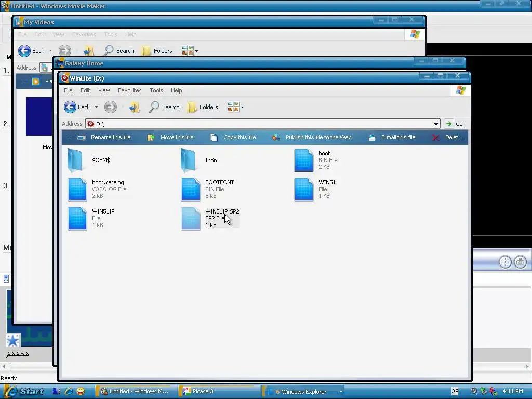Click the Split clip button in Movie Maker preview
Image resolution: width=532 pixels, height=399 pixels.
(505, 262)
